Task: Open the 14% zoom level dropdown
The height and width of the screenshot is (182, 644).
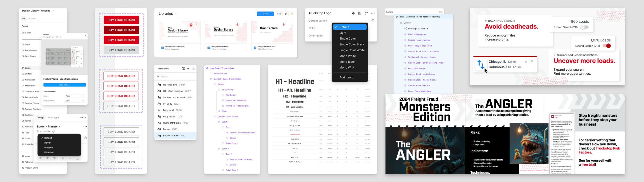Action: (83, 117)
